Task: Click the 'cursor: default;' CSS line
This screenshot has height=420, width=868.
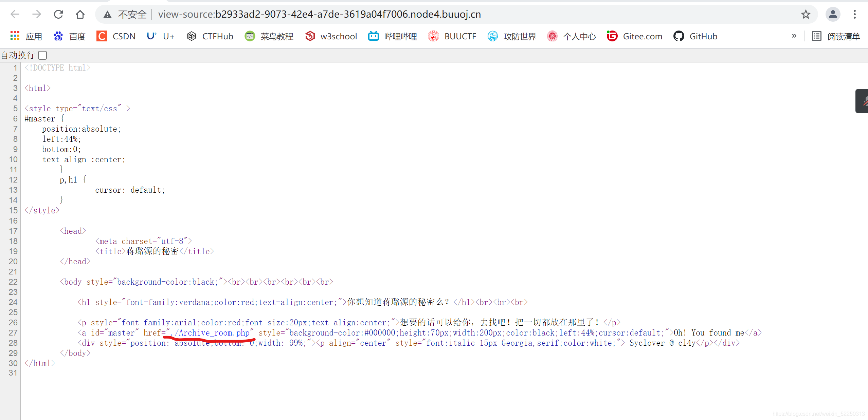Action: click(x=130, y=190)
